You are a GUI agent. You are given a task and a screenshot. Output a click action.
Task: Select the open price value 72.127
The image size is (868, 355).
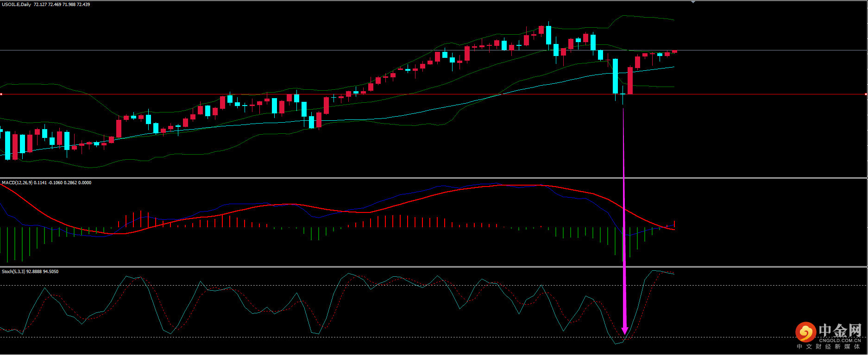tap(40, 5)
